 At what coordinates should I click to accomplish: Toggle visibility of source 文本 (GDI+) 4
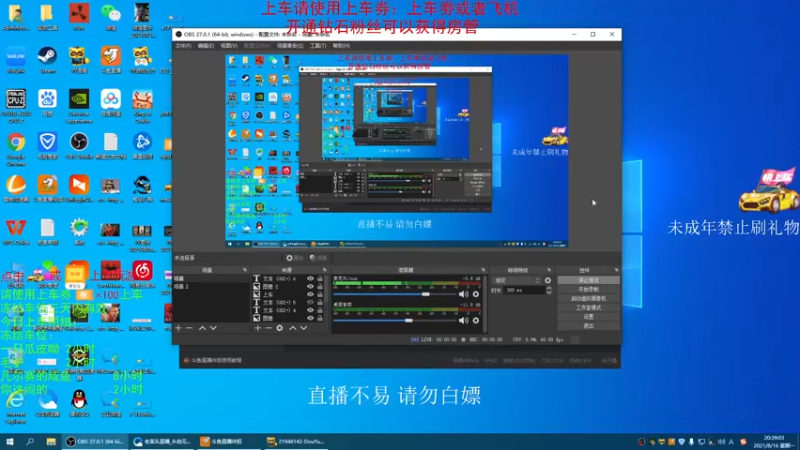point(310,310)
